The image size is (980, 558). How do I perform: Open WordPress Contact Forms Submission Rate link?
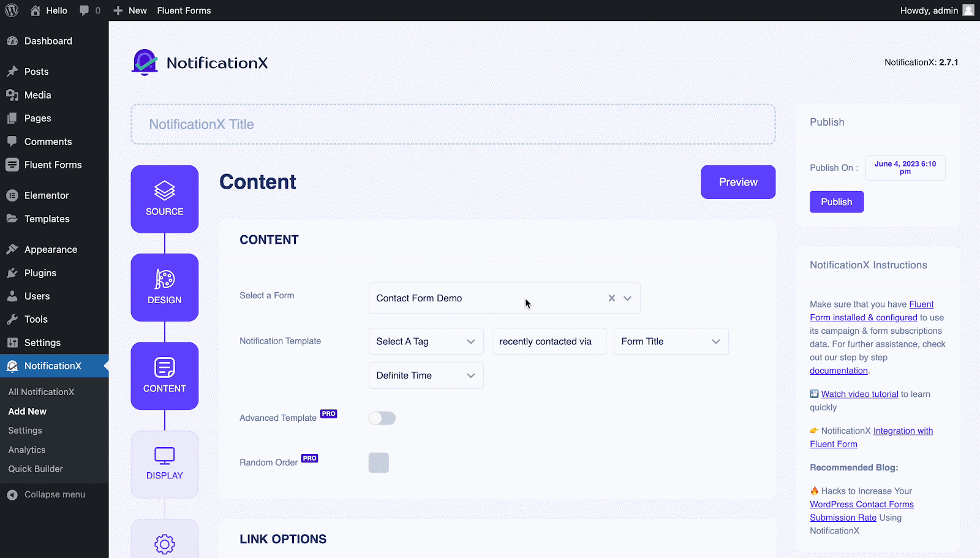[x=862, y=511]
